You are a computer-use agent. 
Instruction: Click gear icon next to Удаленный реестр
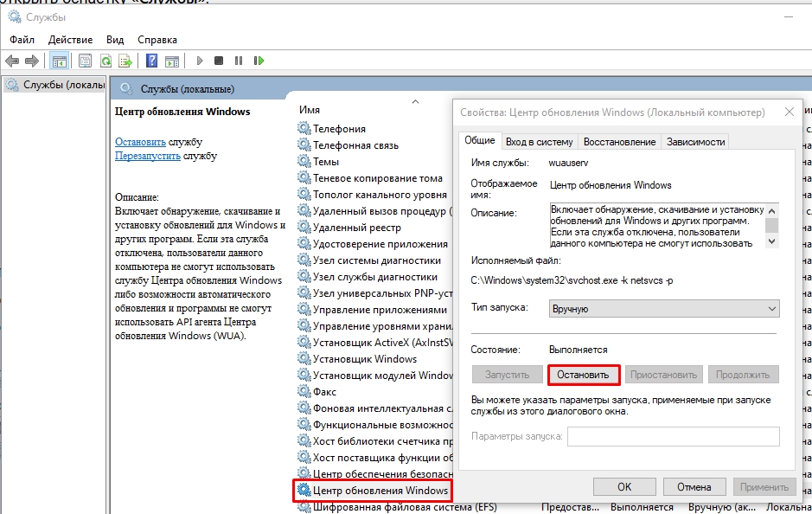tap(304, 227)
